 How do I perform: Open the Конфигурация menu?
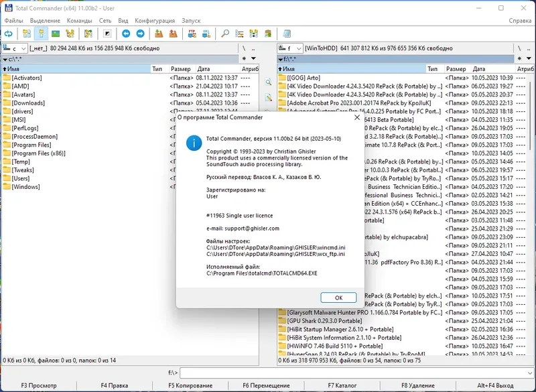click(x=155, y=21)
